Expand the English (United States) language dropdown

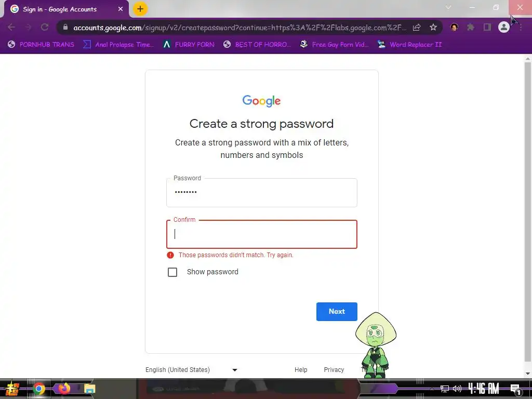191,370
